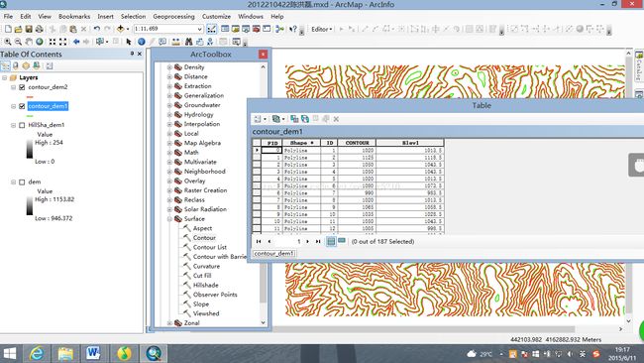Open the Geoprocessing menu
644x363 pixels.
click(x=173, y=17)
